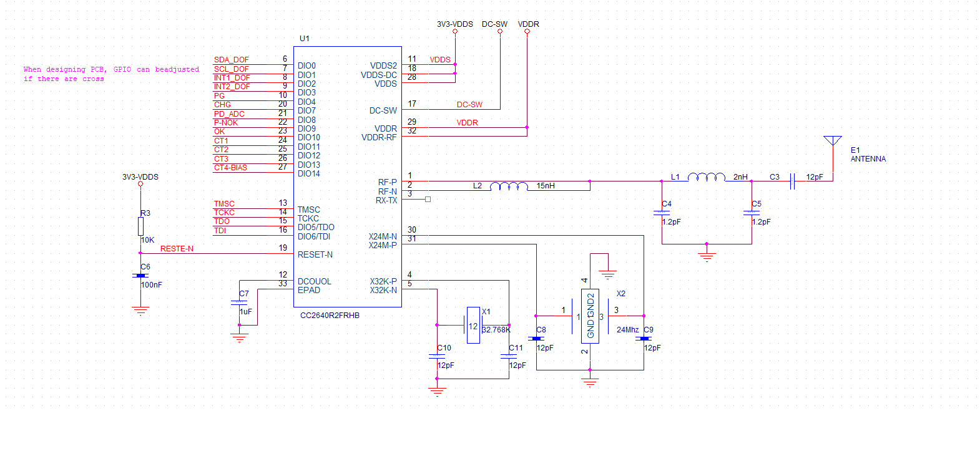Select the U1 chip body rectangle

point(348,176)
